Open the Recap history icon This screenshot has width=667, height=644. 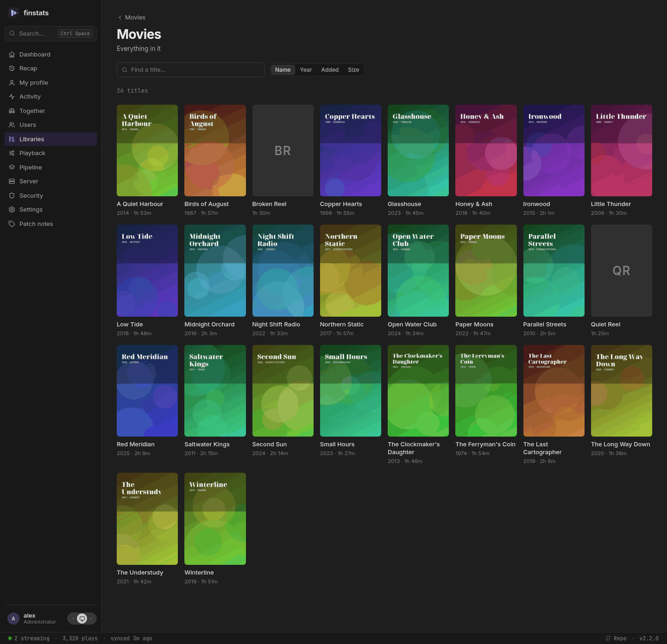click(12, 69)
